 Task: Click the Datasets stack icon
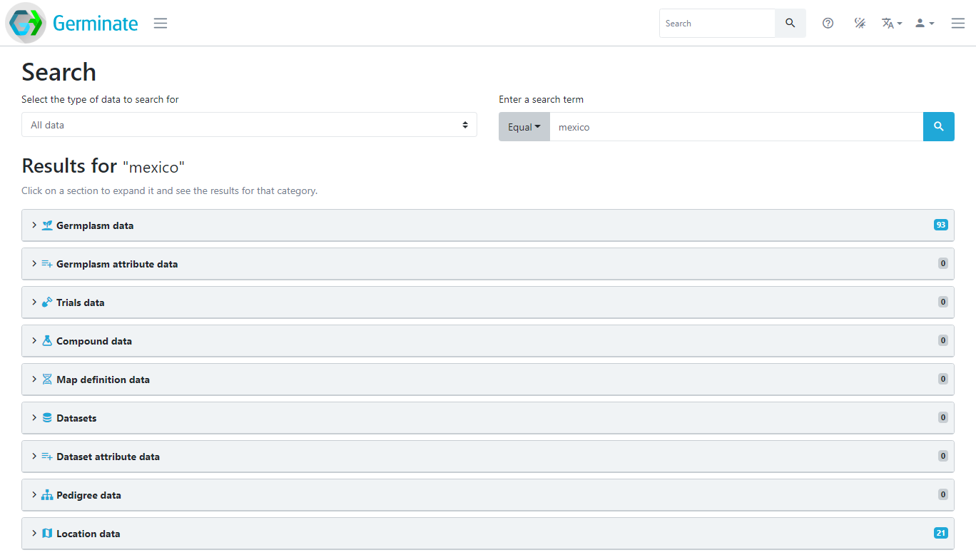46,417
